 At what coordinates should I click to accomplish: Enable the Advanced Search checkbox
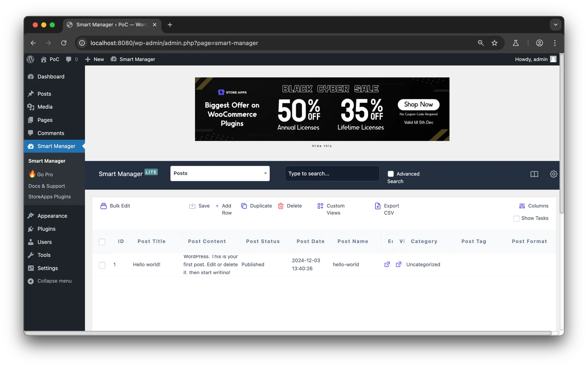pos(390,174)
